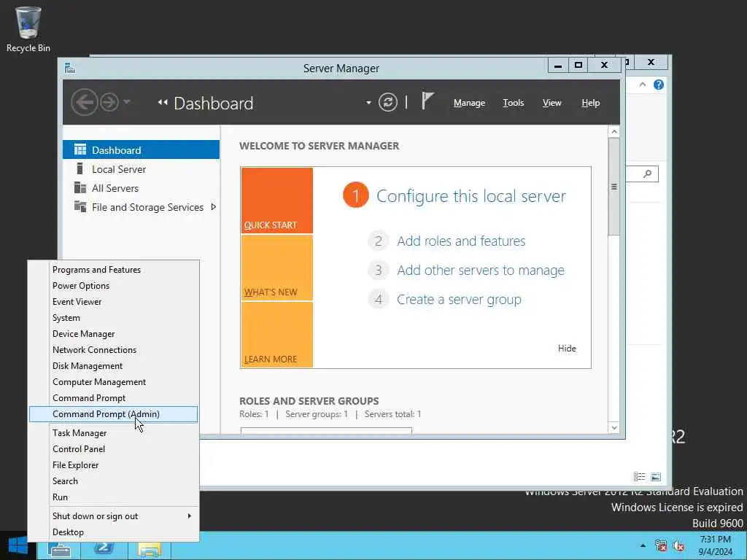
Task: Click the blue help icon in background window
Action: (659, 85)
